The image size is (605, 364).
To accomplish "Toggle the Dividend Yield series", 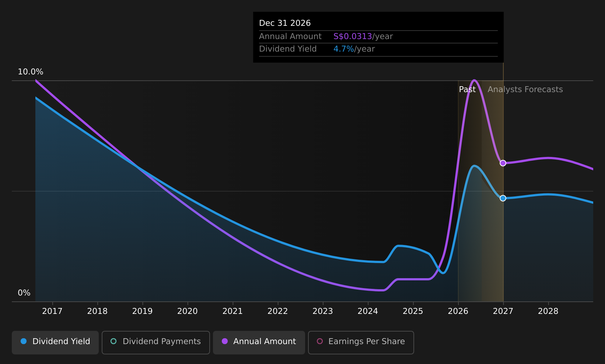I will [55, 342].
